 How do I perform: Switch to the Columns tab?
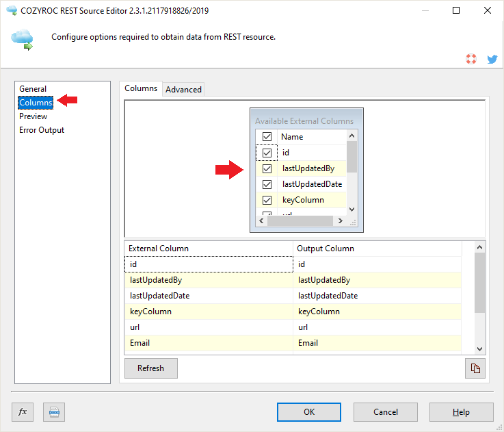tap(141, 88)
